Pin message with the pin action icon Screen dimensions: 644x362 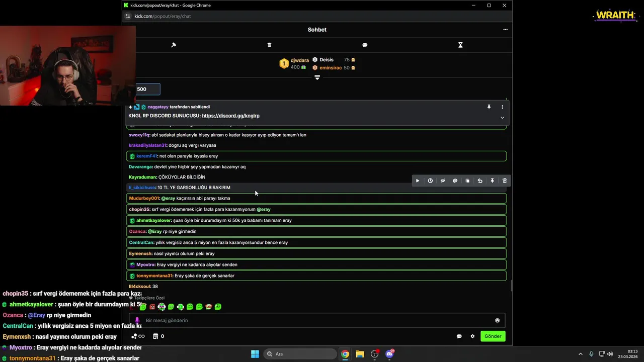pos(493,180)
